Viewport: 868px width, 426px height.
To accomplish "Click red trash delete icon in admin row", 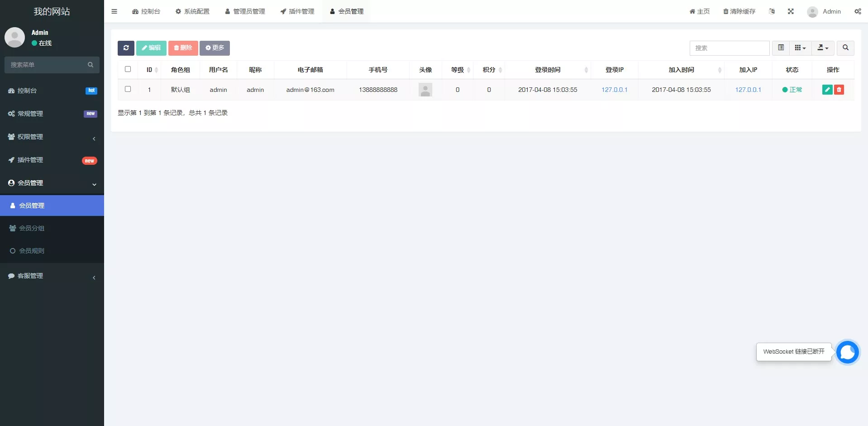I will point(839,90).
